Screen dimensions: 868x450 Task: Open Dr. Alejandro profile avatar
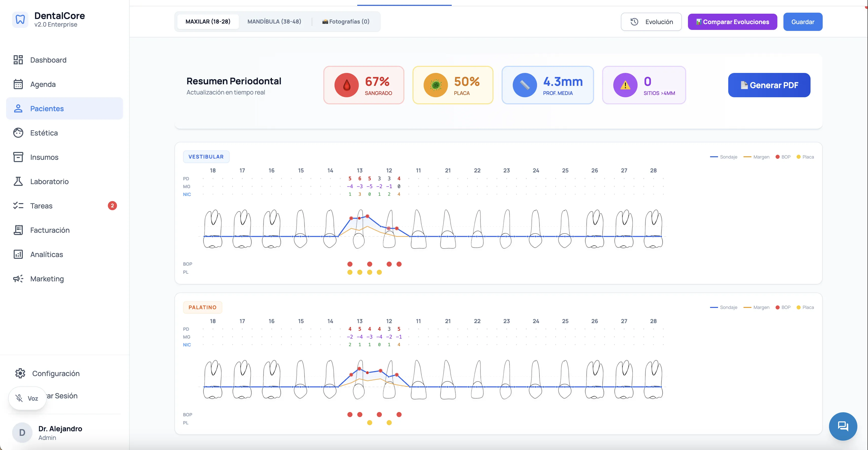[x=22, y=433]
